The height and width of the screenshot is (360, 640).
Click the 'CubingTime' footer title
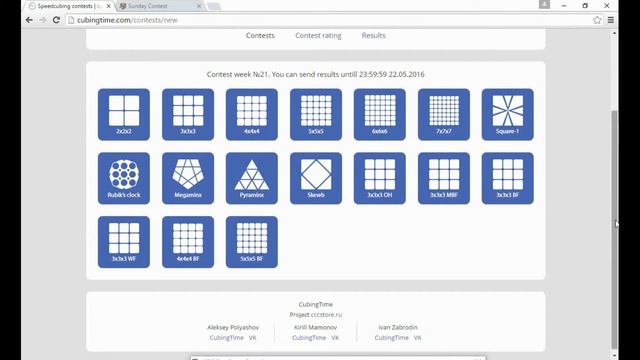[x=316, y=304]
